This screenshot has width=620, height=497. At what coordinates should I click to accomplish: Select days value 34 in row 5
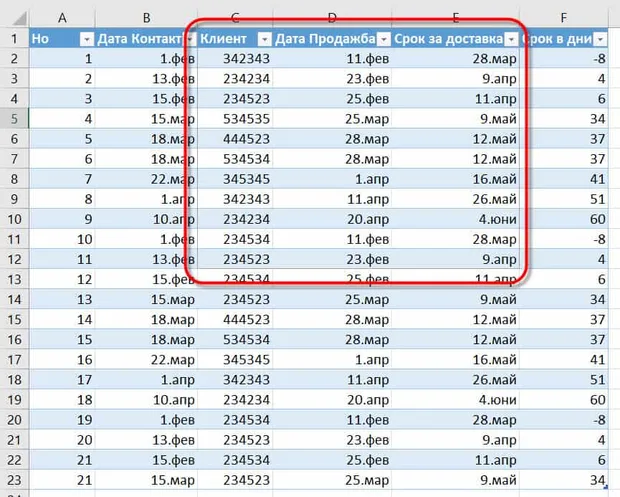[564, 119]
